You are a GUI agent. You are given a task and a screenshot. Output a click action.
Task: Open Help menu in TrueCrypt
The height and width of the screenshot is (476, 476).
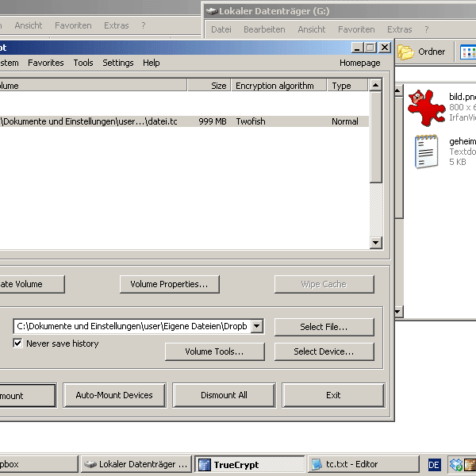pyautogui.click(x=152, y=63)
